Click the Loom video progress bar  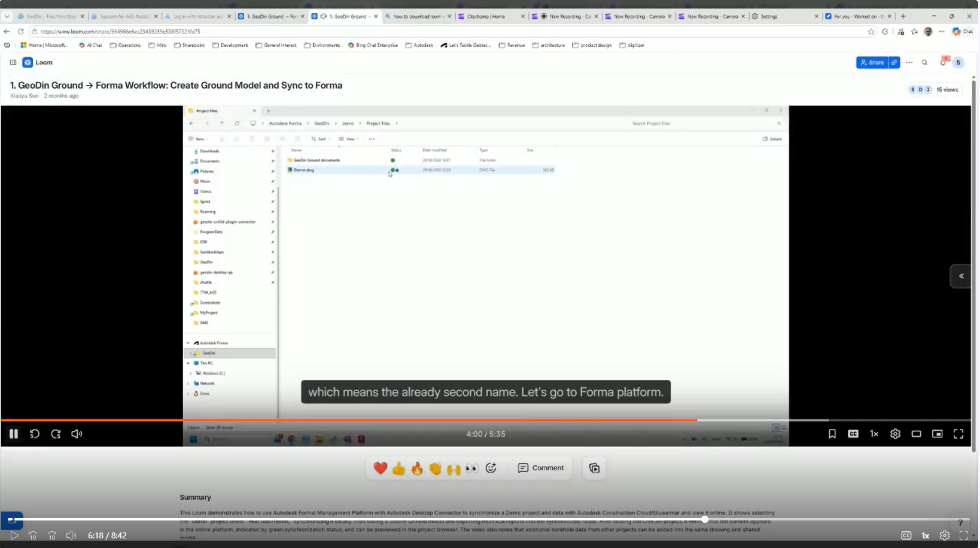(486, 420)
